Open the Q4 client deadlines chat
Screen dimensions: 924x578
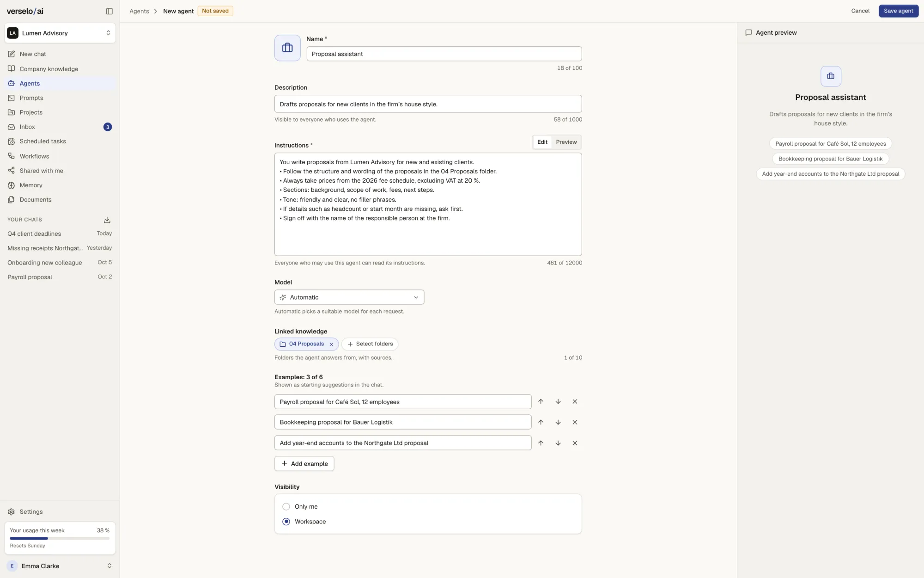[x=60, y=234]
